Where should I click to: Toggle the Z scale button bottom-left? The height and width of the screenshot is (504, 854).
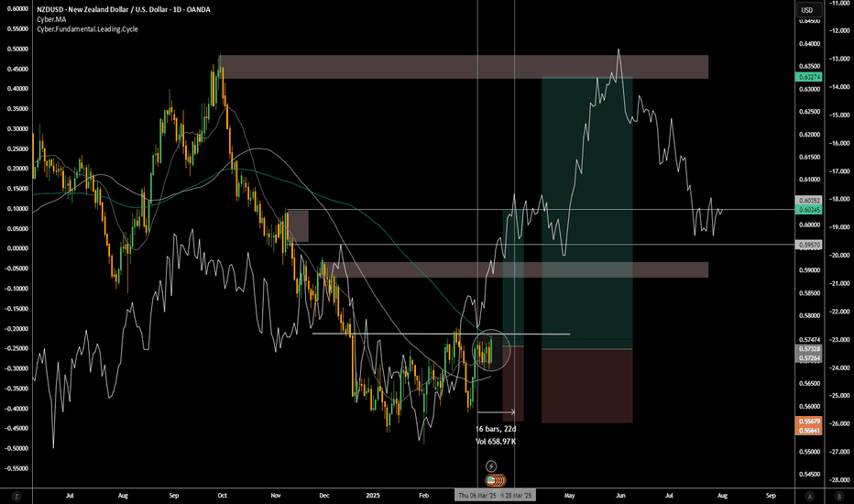(x=16, y=496)
